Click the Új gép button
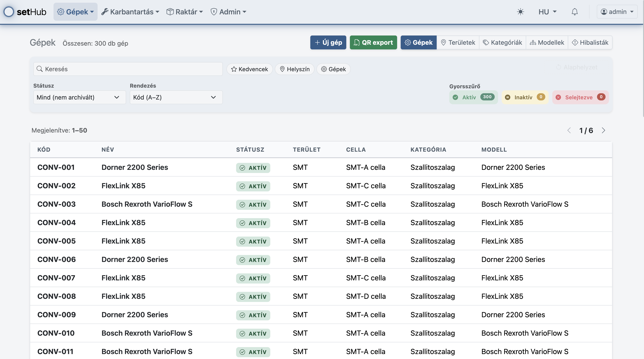The height and width of the screenshot is (359, 644). (328, 42)
